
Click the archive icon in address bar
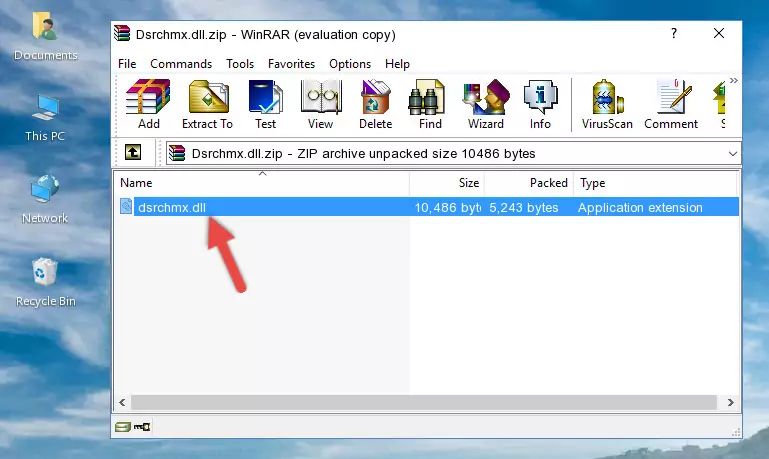tap(177, 153)
